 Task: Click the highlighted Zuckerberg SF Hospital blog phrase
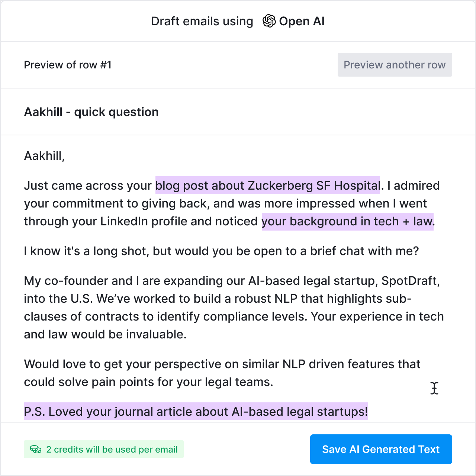pyautogui.click(x=267, y=185)
